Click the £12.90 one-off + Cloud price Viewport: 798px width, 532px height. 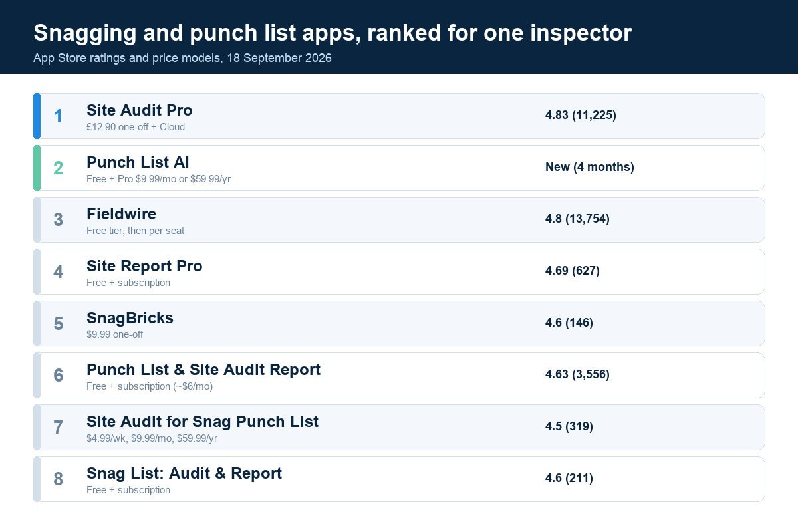pos(136,127)
